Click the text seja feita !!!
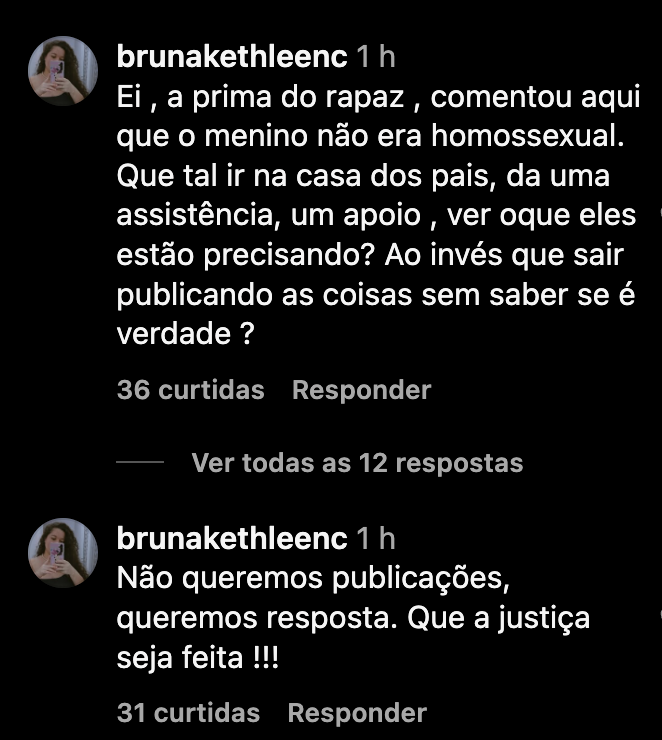Viewport: 662px width, 740px height. tap(198, 658)
